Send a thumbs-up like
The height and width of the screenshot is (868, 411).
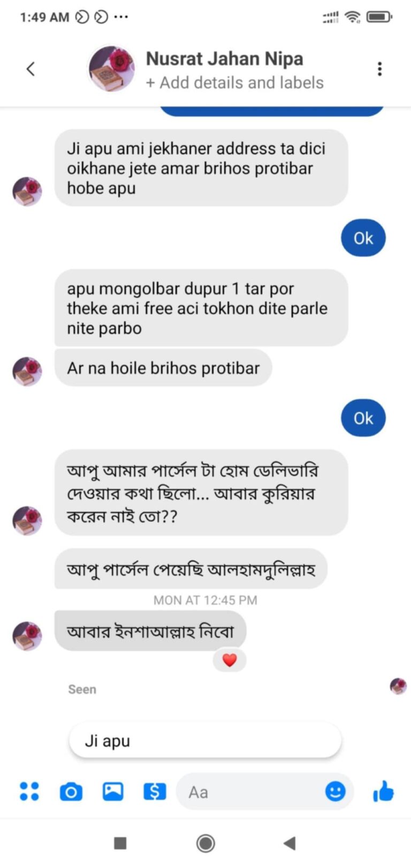383,791
